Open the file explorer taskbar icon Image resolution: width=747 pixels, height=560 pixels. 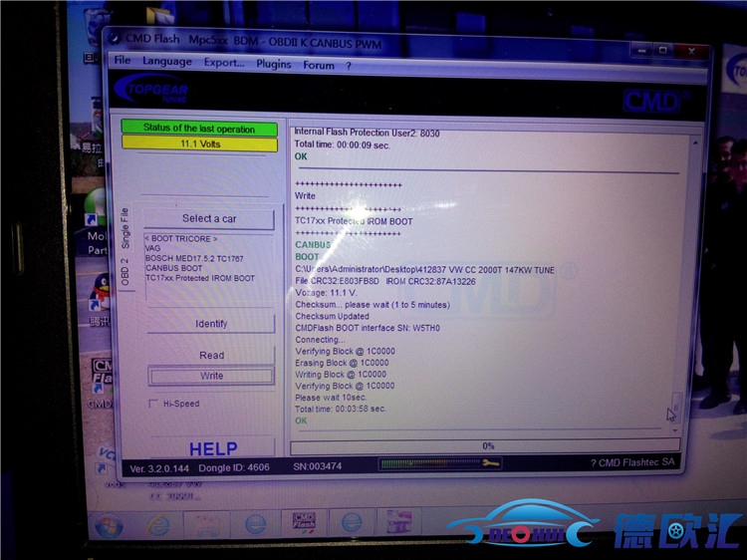[x=206, y=525]
